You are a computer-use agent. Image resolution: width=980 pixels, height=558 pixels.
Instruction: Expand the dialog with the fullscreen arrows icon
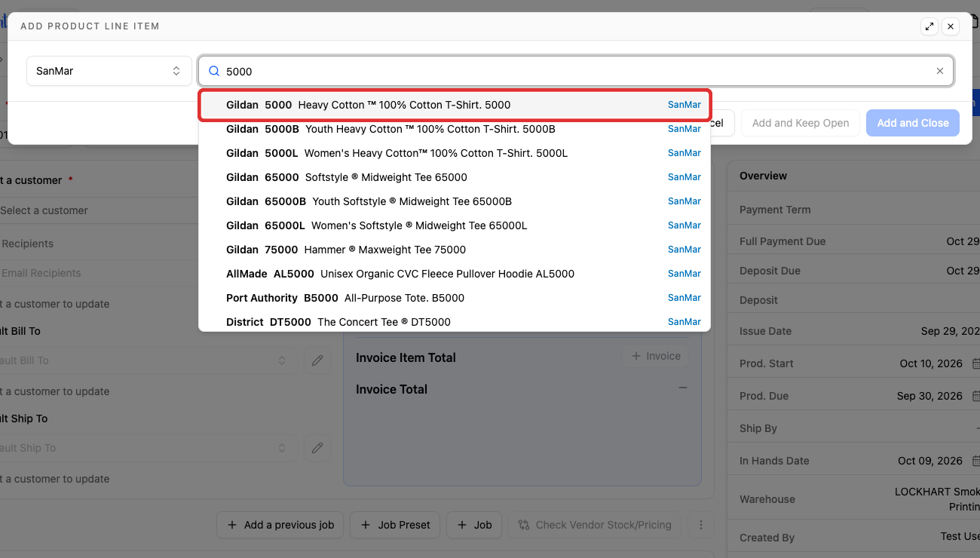pos(929,26)
